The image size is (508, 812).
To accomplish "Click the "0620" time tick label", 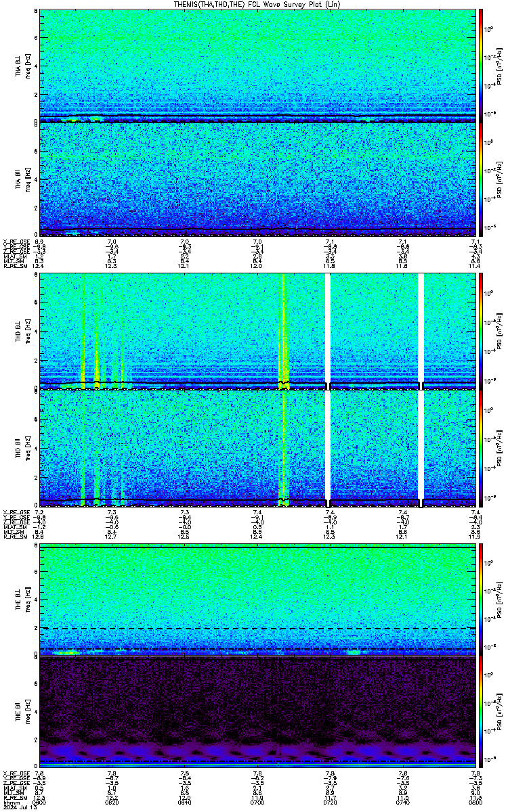I will 112,803.
